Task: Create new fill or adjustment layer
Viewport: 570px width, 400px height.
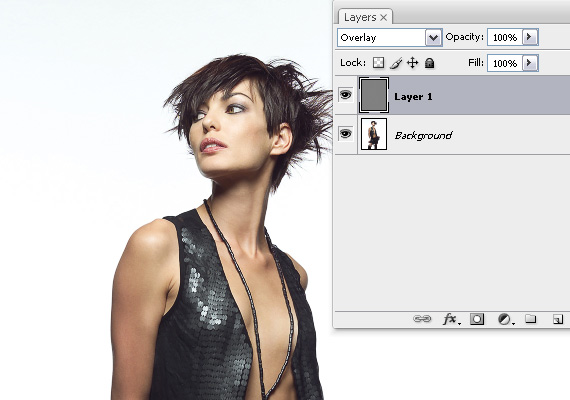Action: click(x=505, y=319)
